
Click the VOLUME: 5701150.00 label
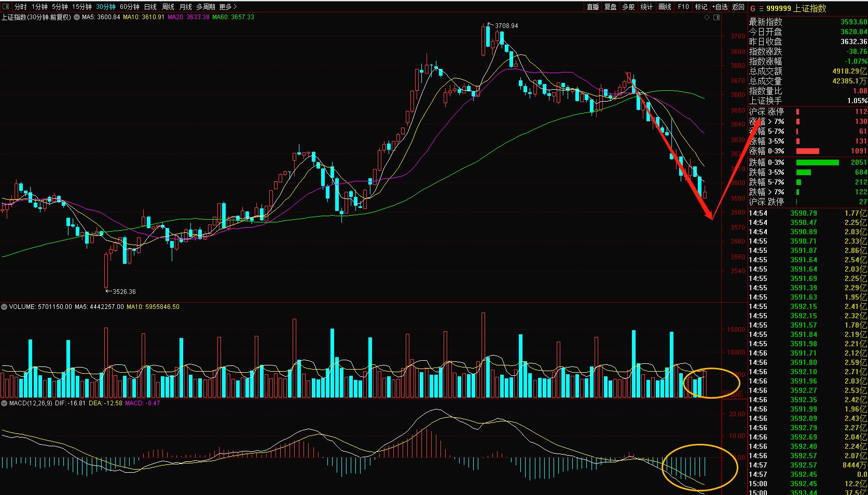(x=40, y=307)
